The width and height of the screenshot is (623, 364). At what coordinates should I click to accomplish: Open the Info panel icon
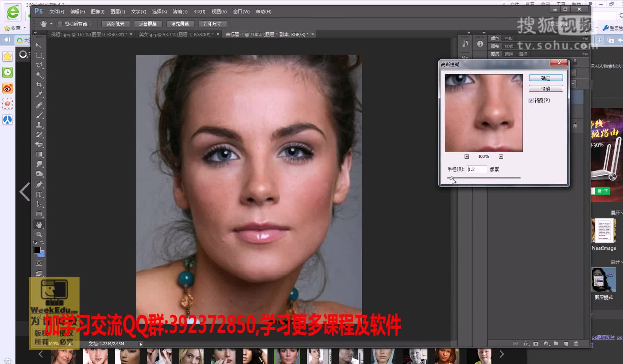click(x=480, y=44)
